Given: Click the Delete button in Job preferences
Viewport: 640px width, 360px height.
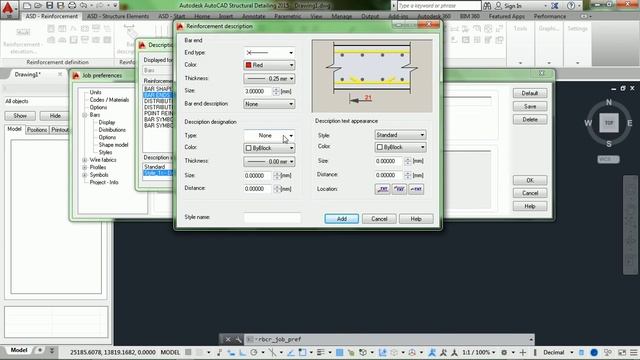Looking at the screenshot, I should coord(530,120).
